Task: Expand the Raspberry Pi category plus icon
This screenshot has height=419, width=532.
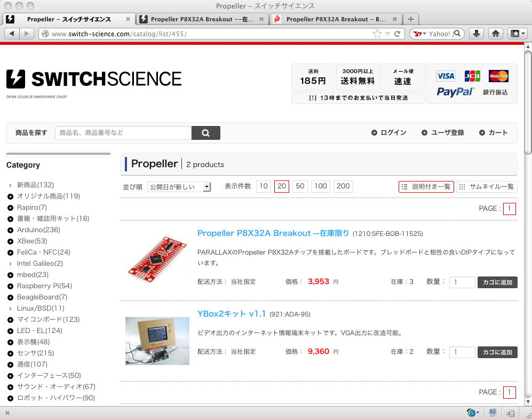Action: [10, 286]
